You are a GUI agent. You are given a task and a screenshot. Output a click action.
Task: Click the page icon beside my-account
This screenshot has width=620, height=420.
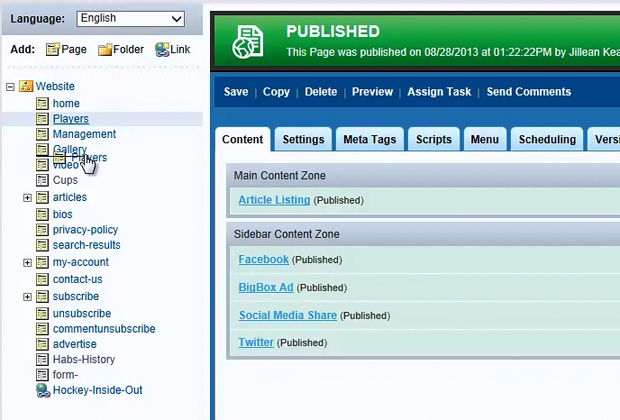pyautogui.click(x=42, y=262)
